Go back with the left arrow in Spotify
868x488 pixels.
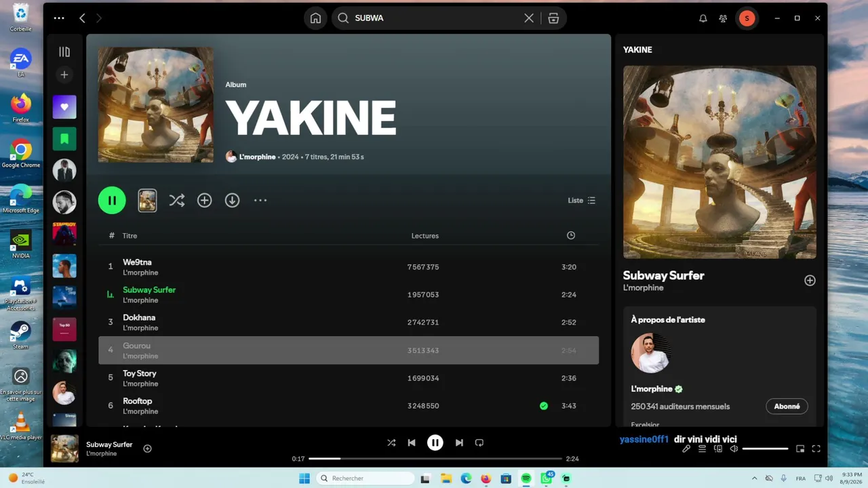click(83, 18)
